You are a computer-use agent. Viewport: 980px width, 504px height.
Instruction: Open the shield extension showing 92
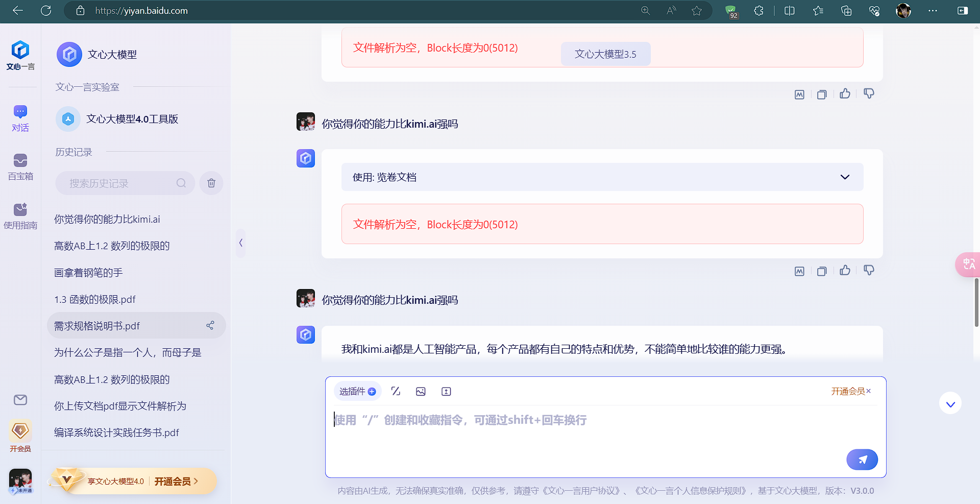coord(731,11)
